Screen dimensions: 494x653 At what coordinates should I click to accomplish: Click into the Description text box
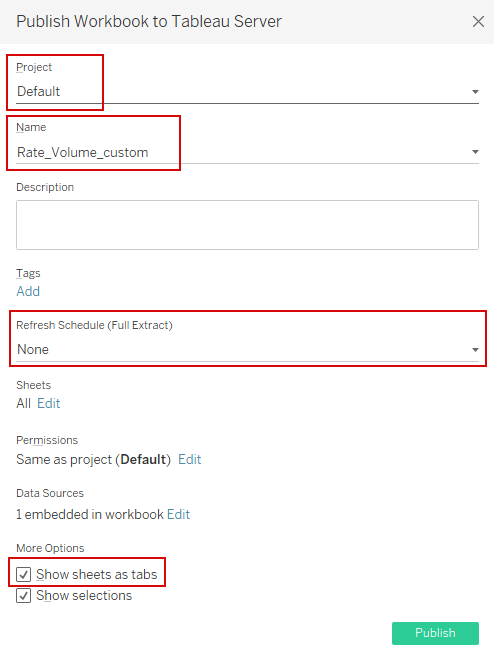[247, 225]
